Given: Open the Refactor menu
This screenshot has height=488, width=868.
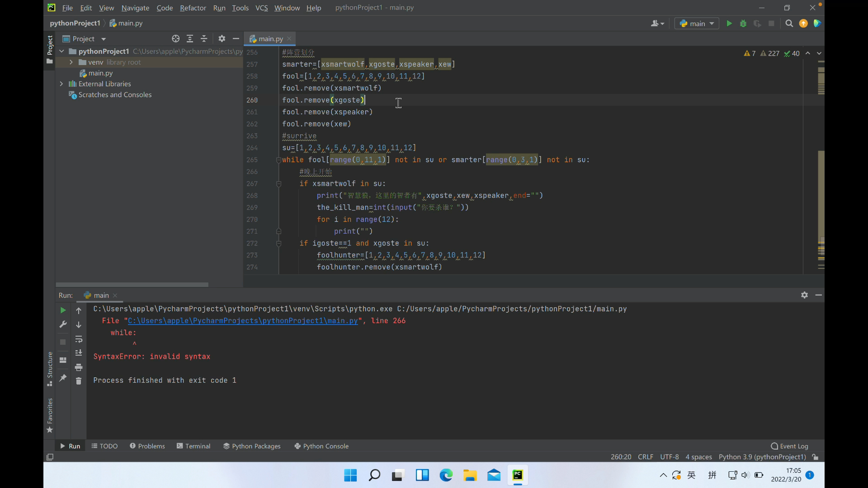Looking at the screenshot, I should pos(193,8).
